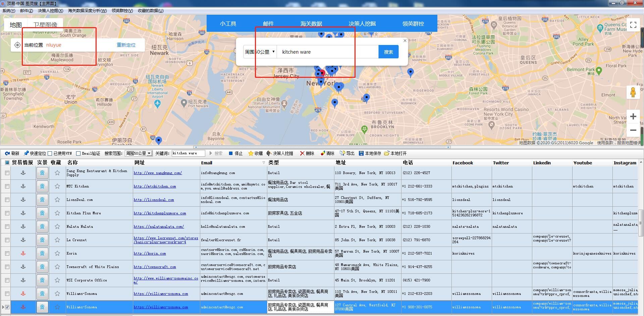Click the local save (本地保存) disk icon
Screen dimensions: 644x316
[x=361, y=153]
